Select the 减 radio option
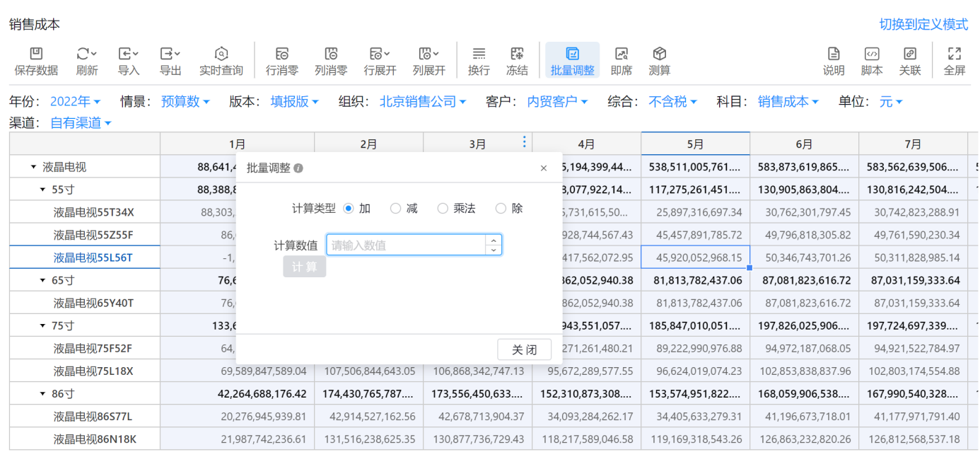980x452 pixels. [396, 209]
